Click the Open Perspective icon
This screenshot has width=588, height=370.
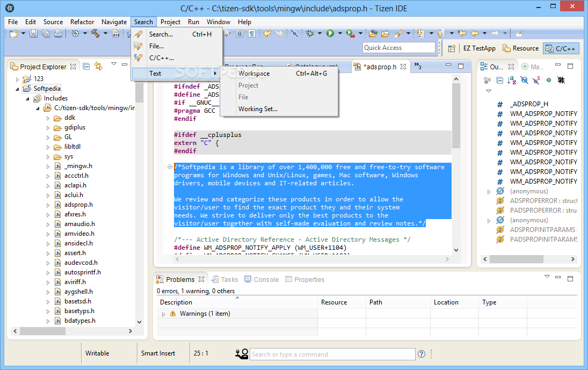pyautogui.click(x=452, y=48)
